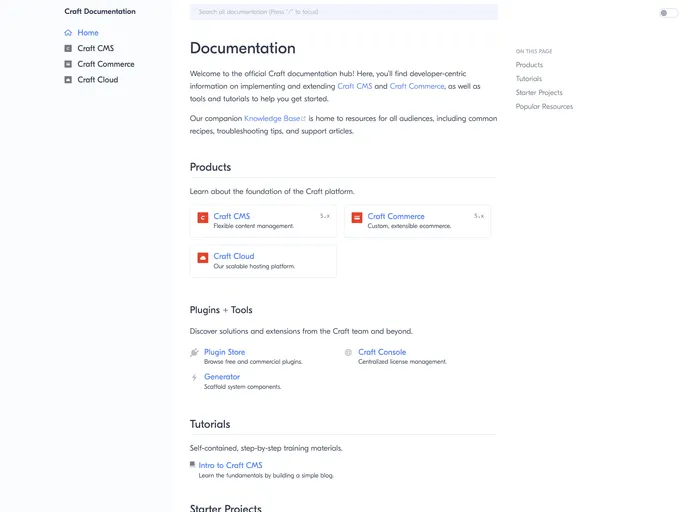Viewport: 688px width, 512px height.
Task: Open the Plugin Store link
Action: coord(224,352)
